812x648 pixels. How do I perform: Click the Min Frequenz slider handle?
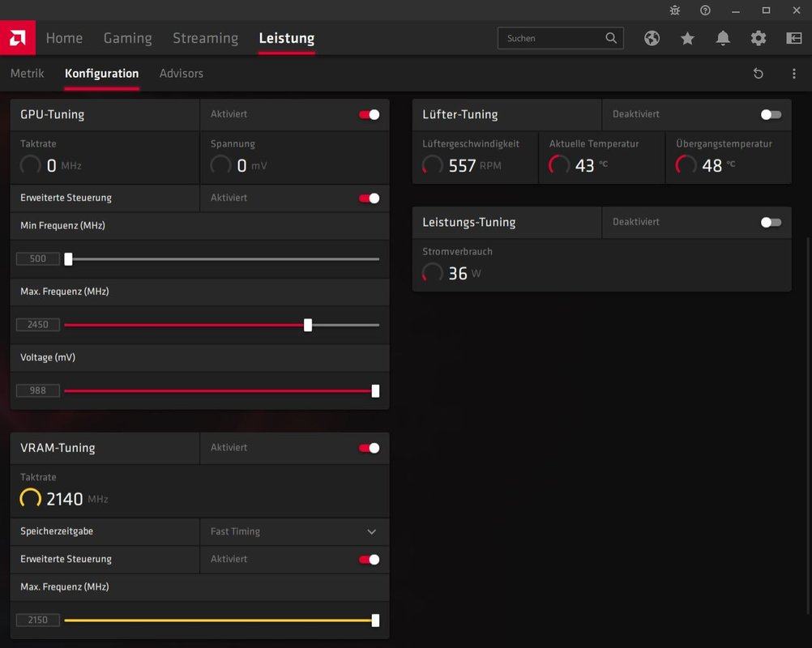pos(68,258)
